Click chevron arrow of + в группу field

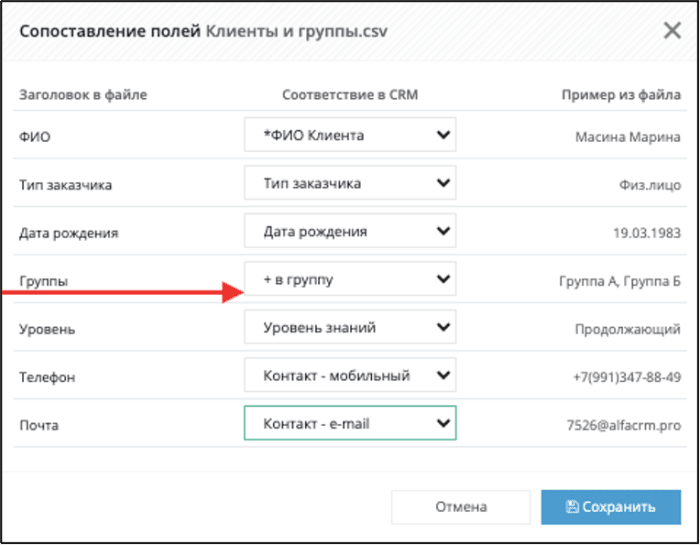[443, 279]
